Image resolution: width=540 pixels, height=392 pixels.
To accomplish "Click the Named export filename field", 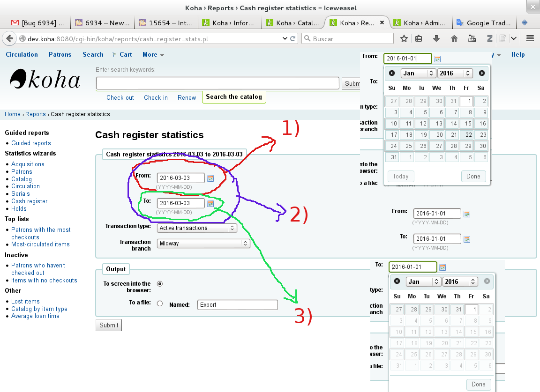I will point(237,305).
